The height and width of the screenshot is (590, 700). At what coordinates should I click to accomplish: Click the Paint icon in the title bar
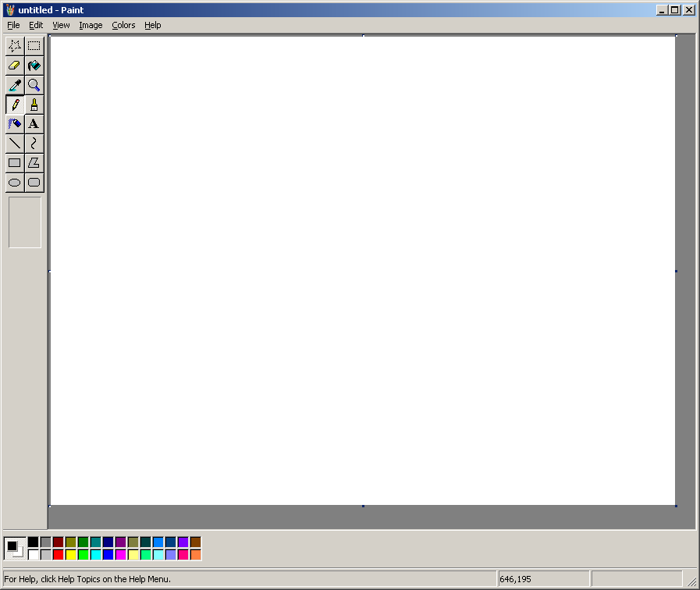coord(10,10)
